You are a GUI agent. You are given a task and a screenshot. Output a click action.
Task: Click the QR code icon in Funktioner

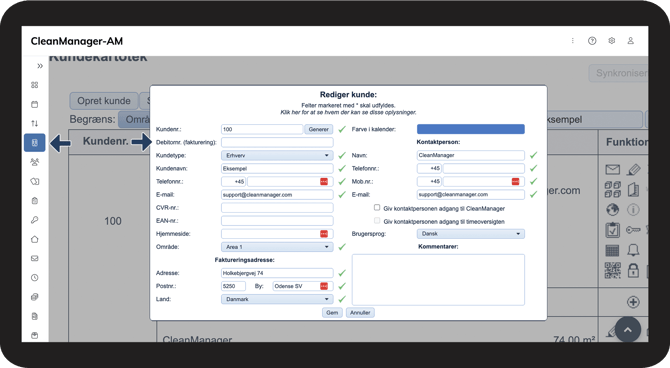point(612,270)
